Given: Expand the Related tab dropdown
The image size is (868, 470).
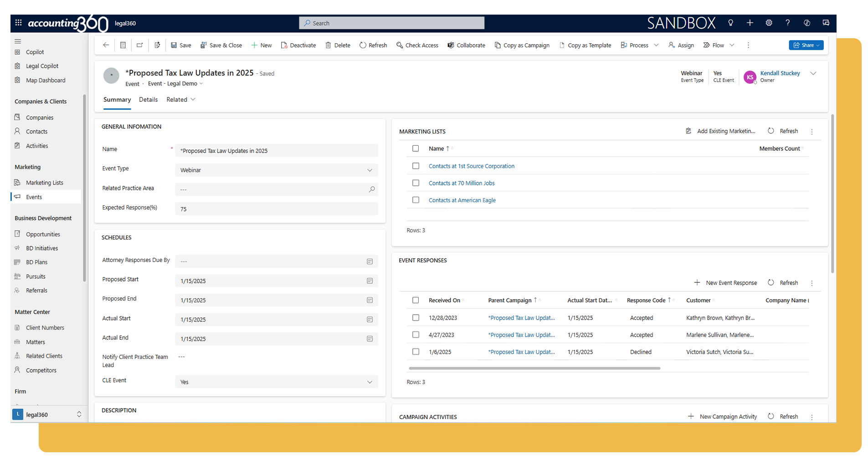Looking at the screenshot, I should [x=181, y=100].
